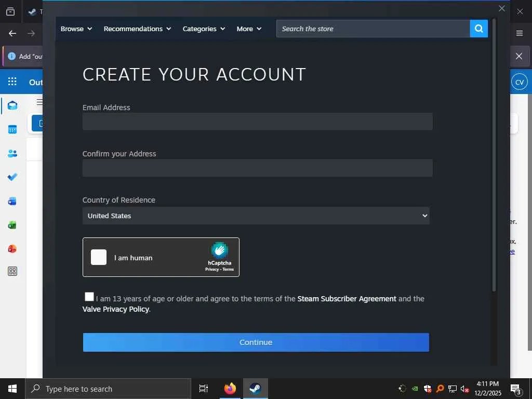This screenshot has width=532, height=399.
Task: Open More apps grid icon in sidebar
Action: (x=12, y=271)
